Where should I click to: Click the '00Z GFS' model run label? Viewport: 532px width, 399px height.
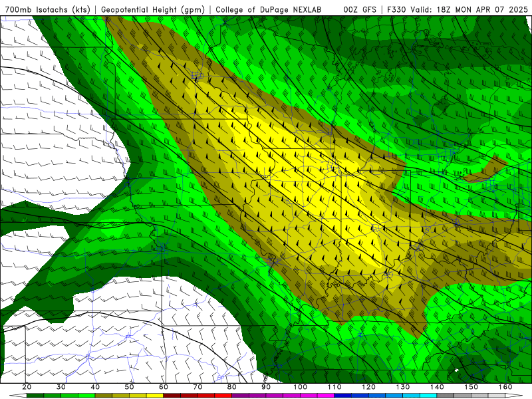pos(360,9)
